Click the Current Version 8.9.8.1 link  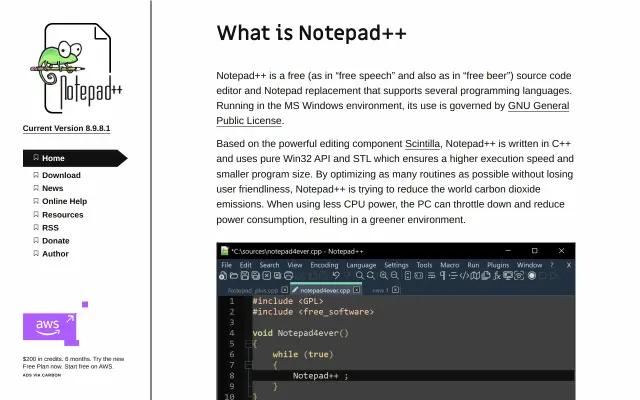tap(67, 128)
